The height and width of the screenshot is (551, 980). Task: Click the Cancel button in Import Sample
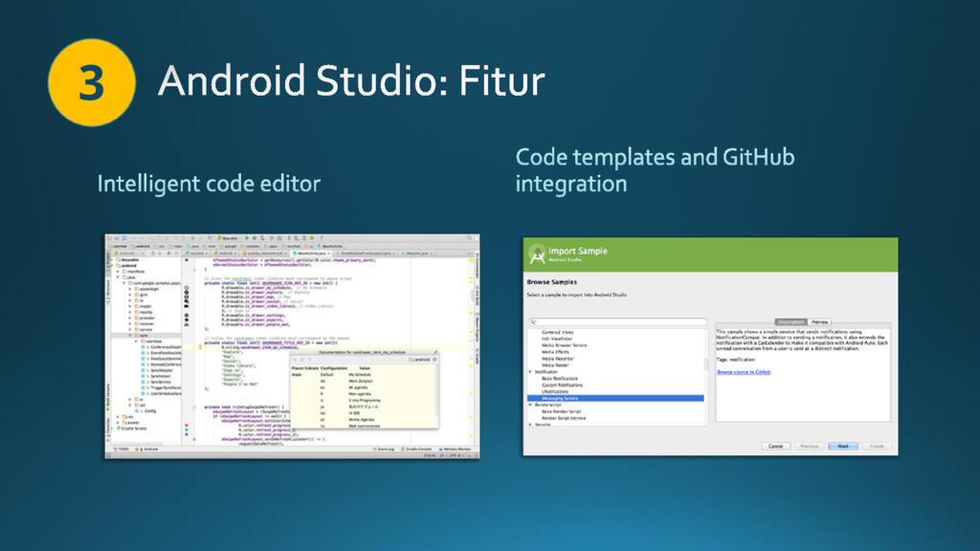(775, 446)
